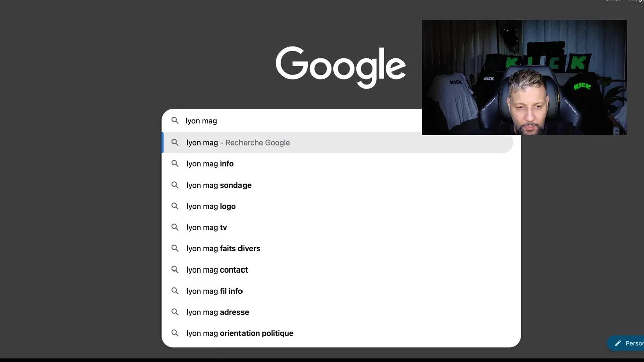Click the magnifier icon beside 'lyon mag tv'
This screenshot has width=644, height=362.
tap(175, 227)
